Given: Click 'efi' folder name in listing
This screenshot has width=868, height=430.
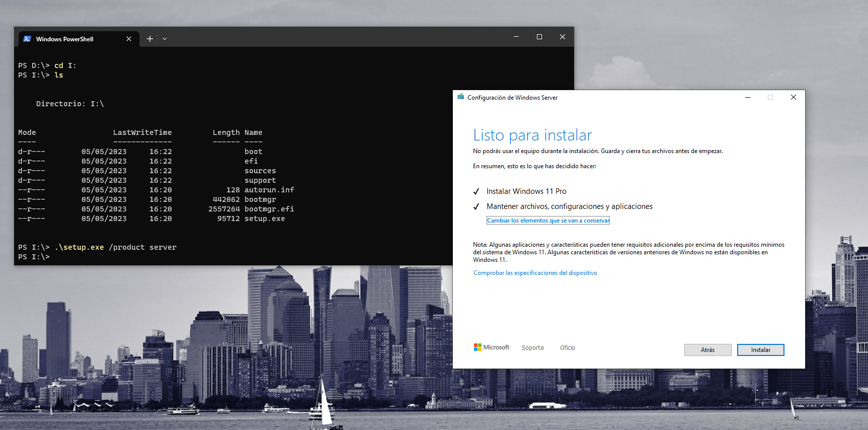Looking at the screenshot, I should pos(251,161).
